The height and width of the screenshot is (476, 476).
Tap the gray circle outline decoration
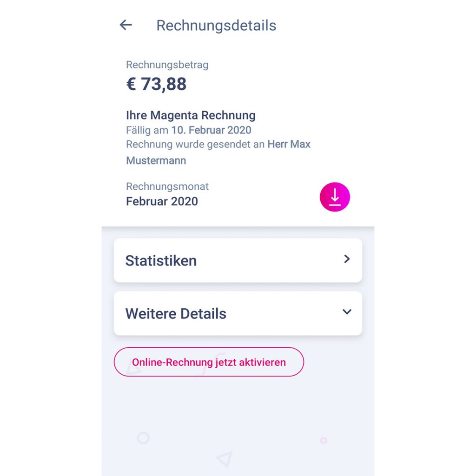(x=143, y=438)
